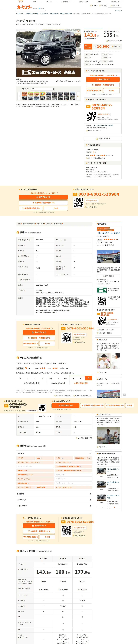The height and width of the screenshot is (644, 138).
Task: Click the scroll-to-top arrow button
Action: pos(124,395)
